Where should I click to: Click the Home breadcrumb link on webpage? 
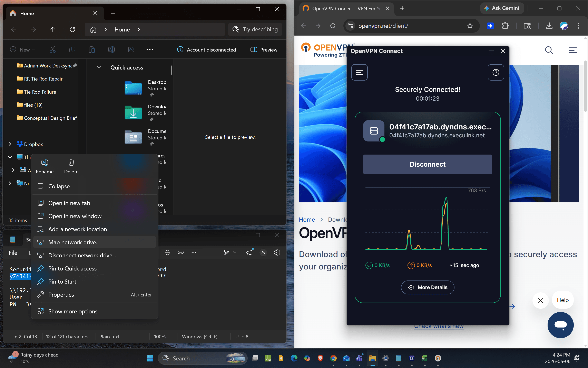tap(307, 220)
